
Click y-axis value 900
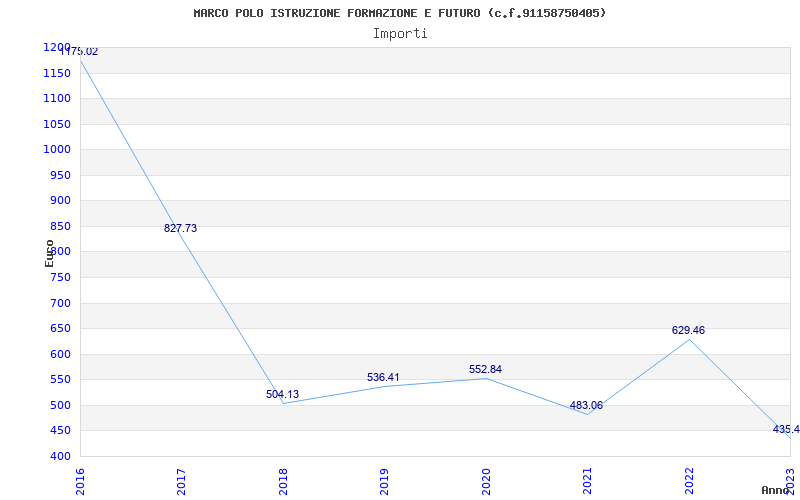[60, 201]
